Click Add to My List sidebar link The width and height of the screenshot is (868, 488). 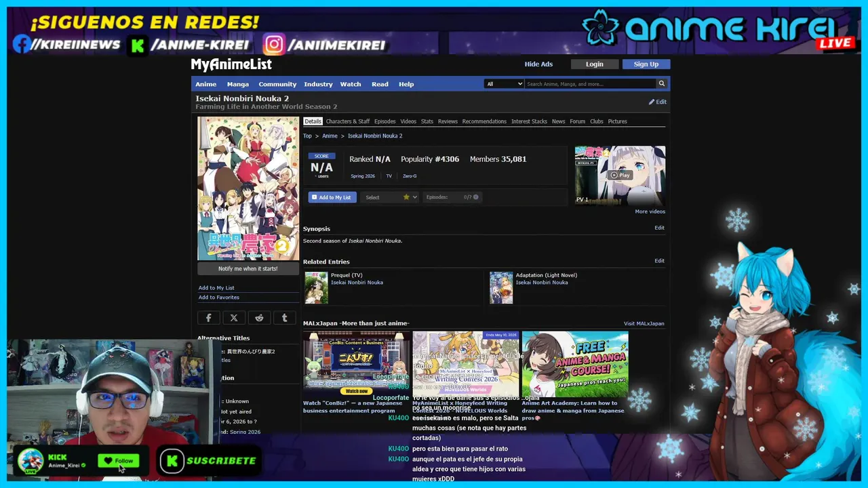[216, 288]
